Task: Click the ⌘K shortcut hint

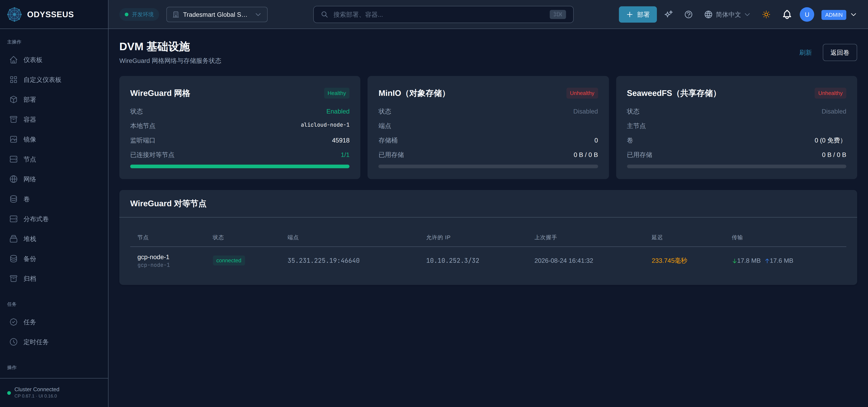Action: pyautogui.click(x=558, y=14)
